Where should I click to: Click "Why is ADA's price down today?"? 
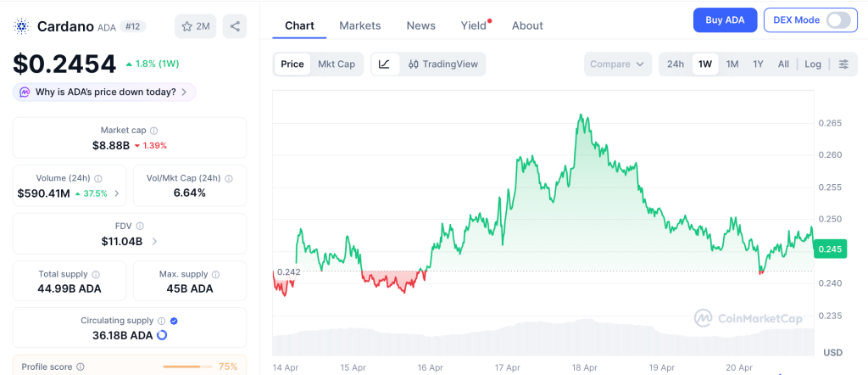pyautogui.click(x=104, y=92)
